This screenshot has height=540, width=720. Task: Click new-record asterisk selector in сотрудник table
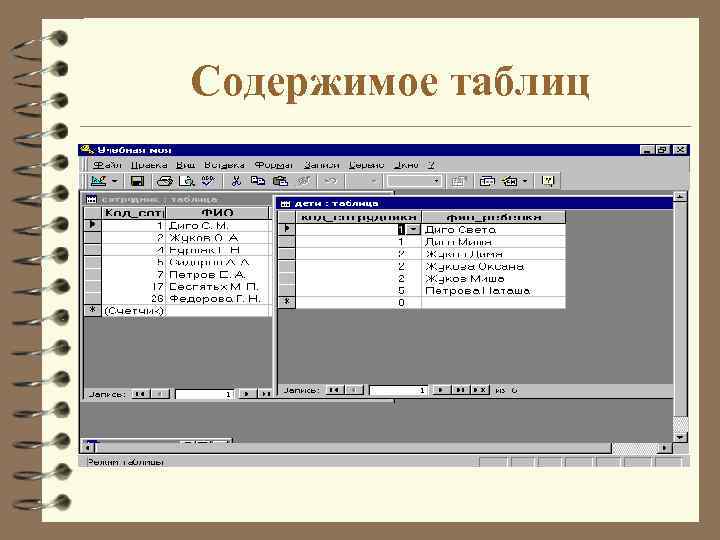tap(93, 310)
